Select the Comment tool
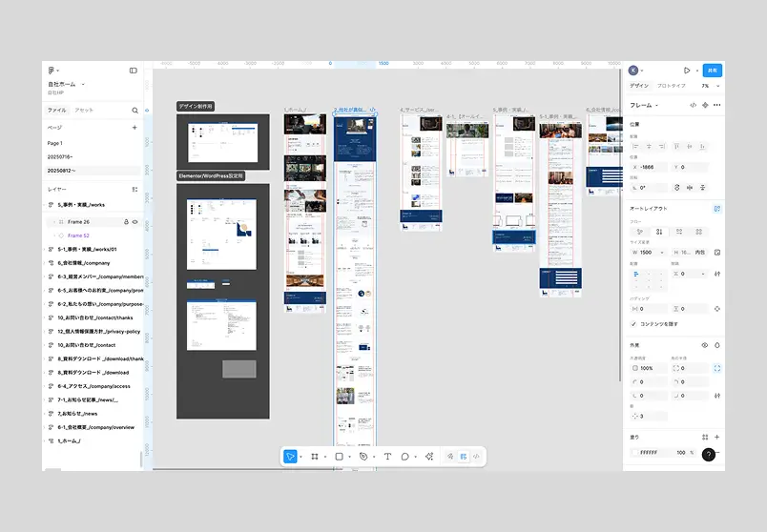Viewport: 767px width, 532px height. click(x=405, y=457)
